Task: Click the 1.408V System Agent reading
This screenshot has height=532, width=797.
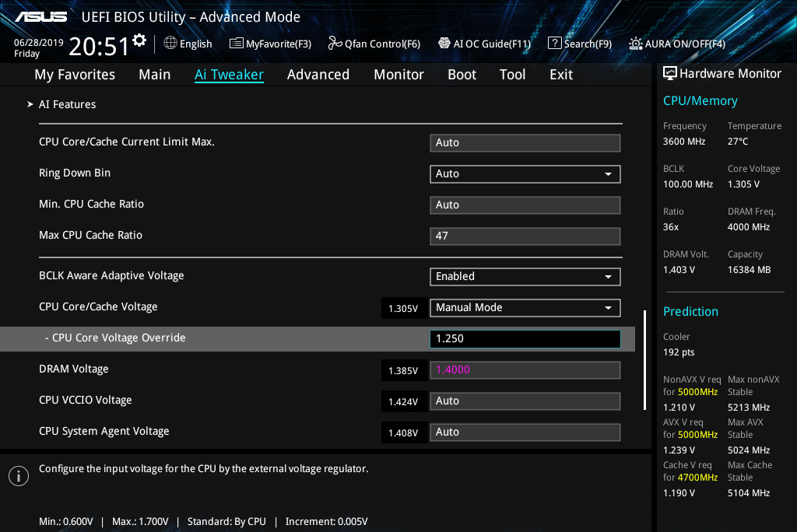Action: (403, 433)
